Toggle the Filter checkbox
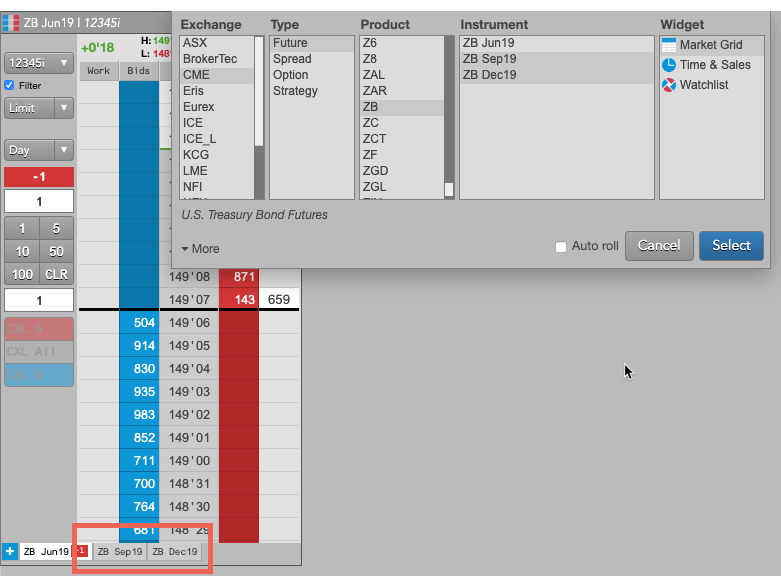This screenshot has height=585, width=781. pyautogui.click(x=9, y=85)
